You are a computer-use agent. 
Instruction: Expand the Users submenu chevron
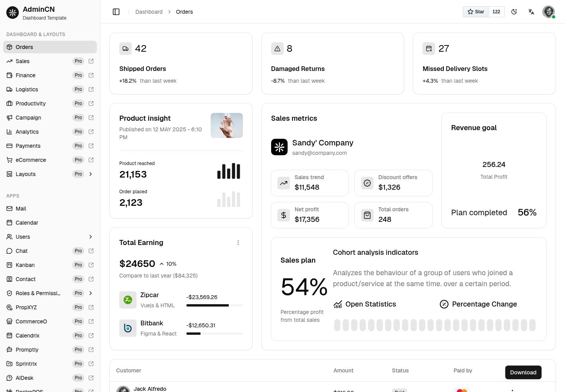tap(91, 237)
